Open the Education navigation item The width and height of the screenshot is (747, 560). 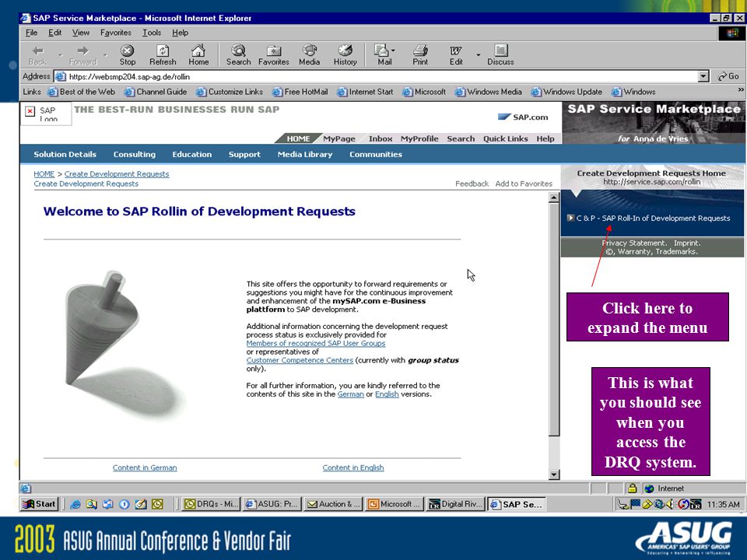[x=192, y=154]
